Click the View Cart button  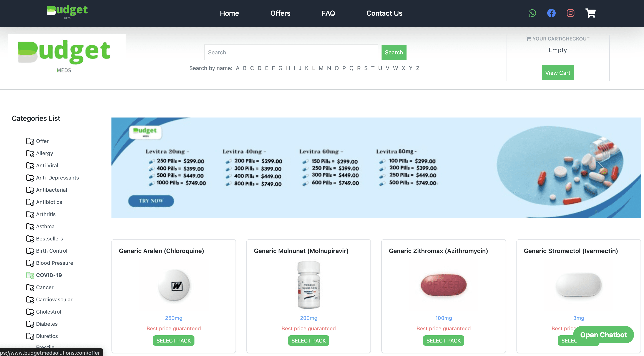pos(557,73)
